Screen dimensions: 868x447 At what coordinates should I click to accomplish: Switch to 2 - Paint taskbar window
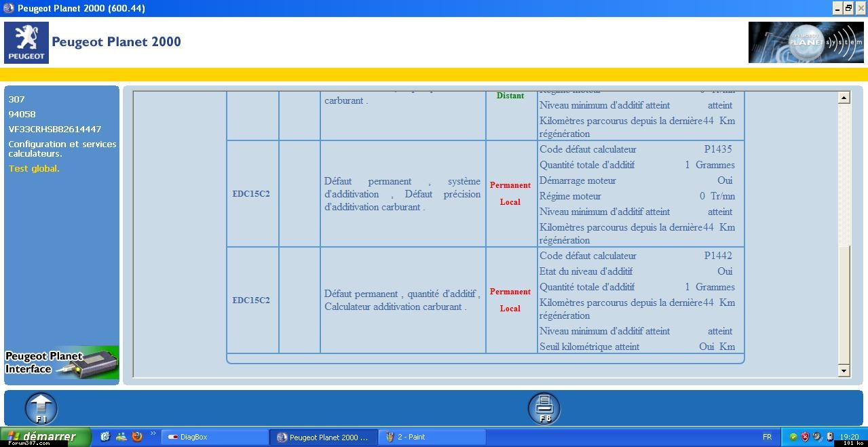[x=431, y=437]
